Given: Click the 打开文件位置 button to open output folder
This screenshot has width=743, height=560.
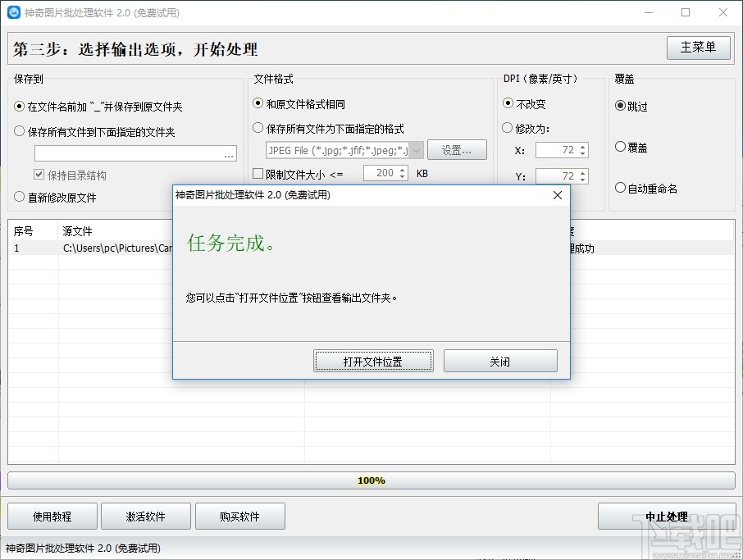Looking at the screenshot, I should 372,360.
